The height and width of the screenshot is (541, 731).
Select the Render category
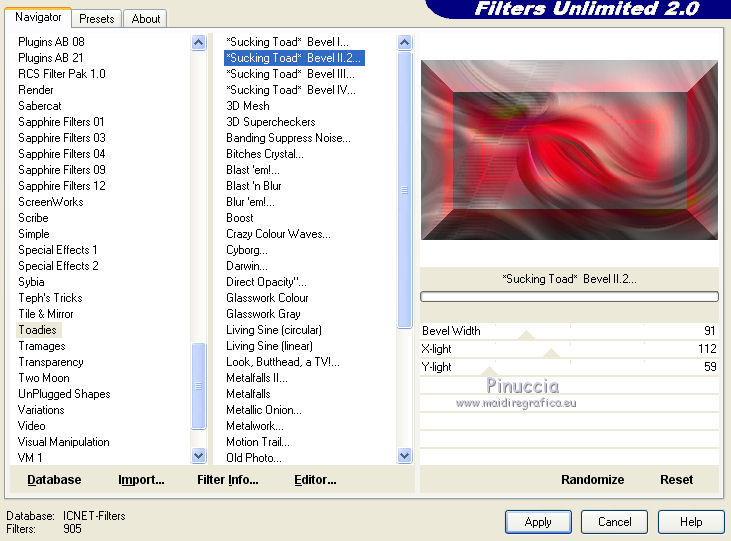[35, 90]
